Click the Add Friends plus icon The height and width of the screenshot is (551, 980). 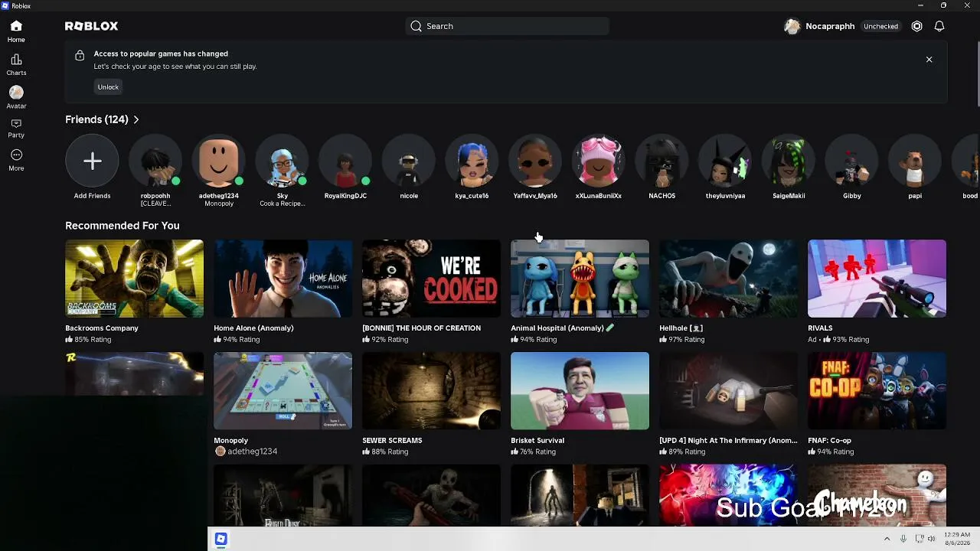(92, 161)
